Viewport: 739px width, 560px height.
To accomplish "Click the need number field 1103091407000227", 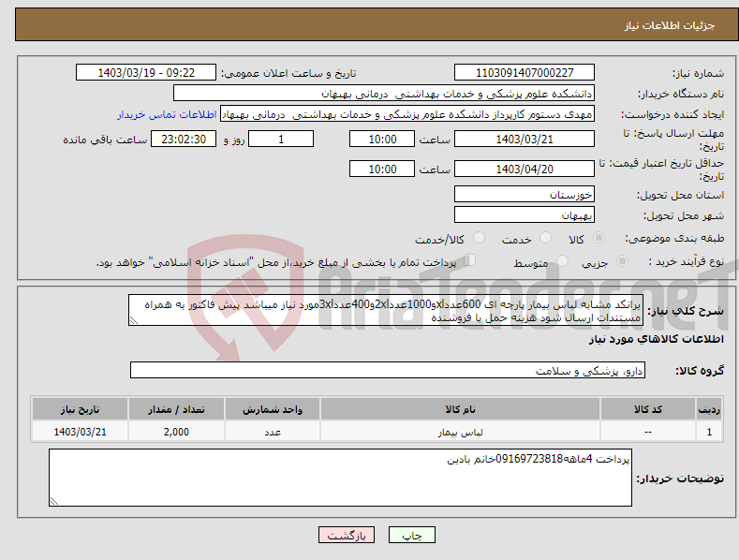I will (525, 73).
